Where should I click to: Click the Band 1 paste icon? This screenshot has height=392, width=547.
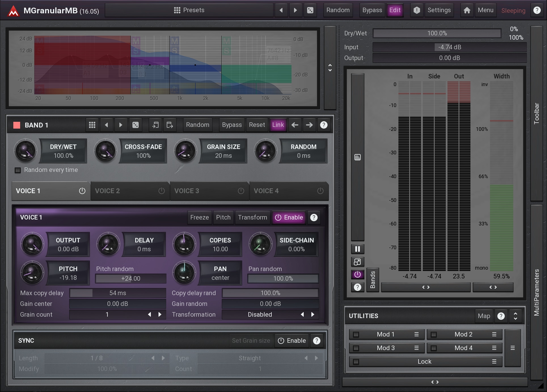(170, 125)
